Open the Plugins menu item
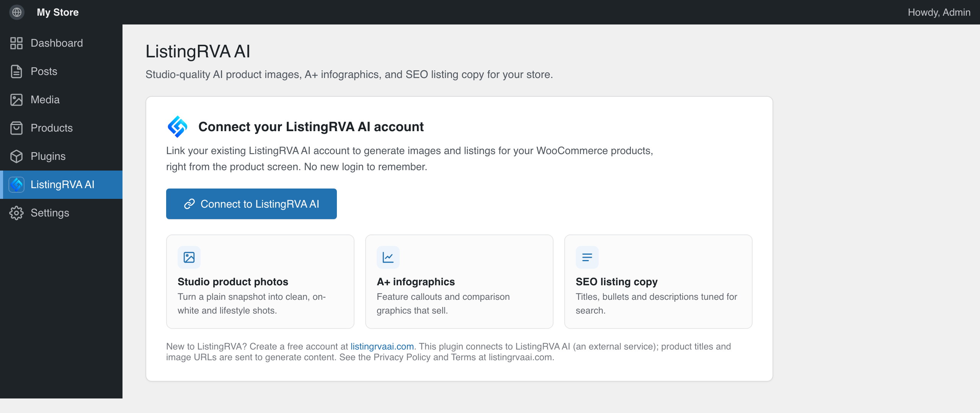The width and height of the screenshot is (980, 413). (x=61, y=156)
